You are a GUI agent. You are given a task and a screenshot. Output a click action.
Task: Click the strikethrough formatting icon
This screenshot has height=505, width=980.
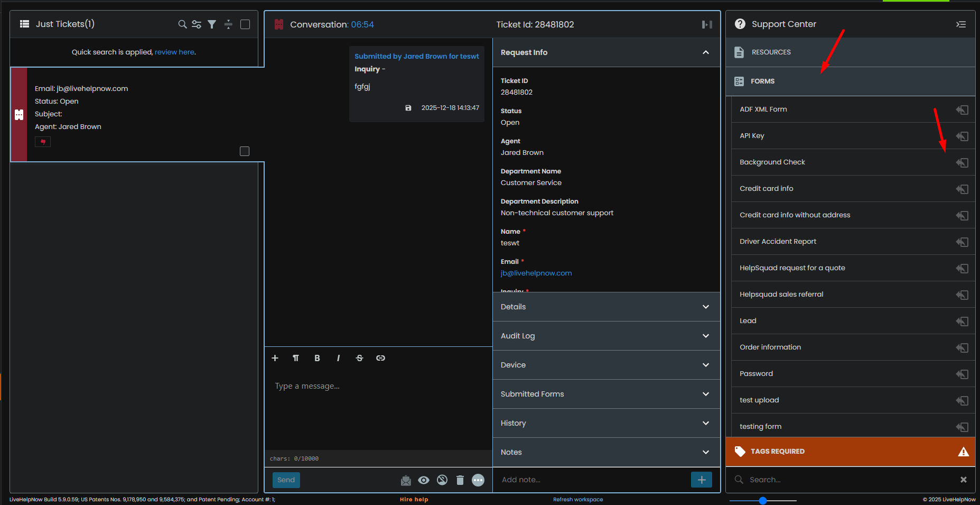click(359, 358)
